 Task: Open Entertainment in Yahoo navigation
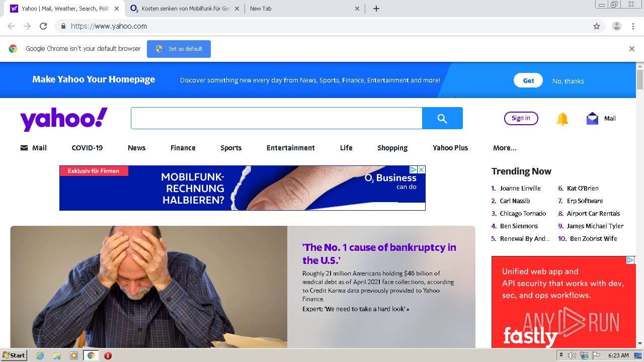click(291, 148)
